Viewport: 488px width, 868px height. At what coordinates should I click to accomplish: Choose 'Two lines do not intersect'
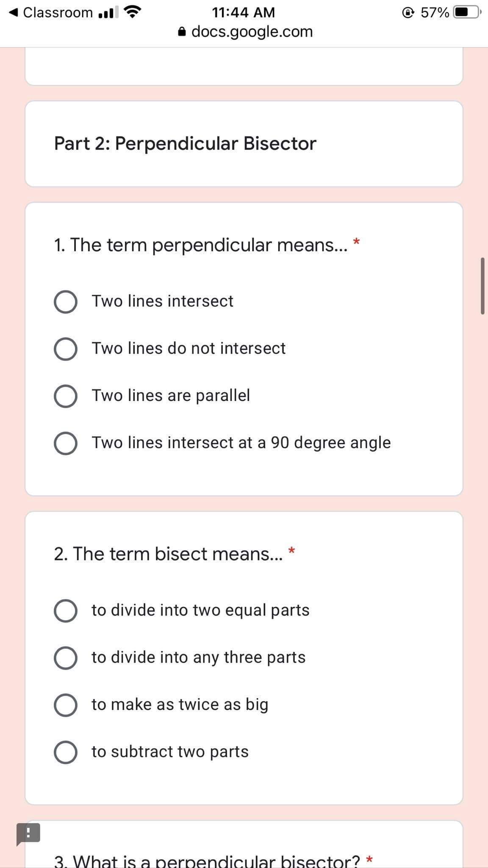tap(66, 348)
